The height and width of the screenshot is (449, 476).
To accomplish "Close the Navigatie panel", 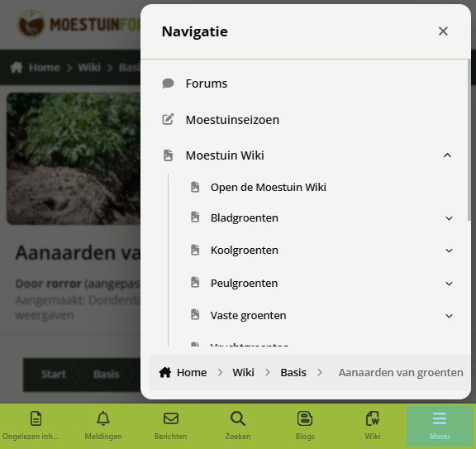I will (x=443, y=31).
